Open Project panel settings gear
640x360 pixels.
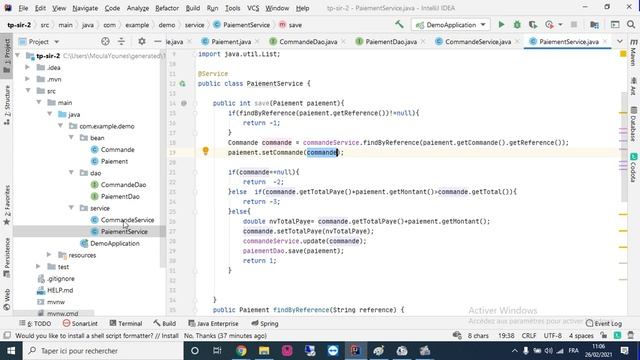pos(142,41)
